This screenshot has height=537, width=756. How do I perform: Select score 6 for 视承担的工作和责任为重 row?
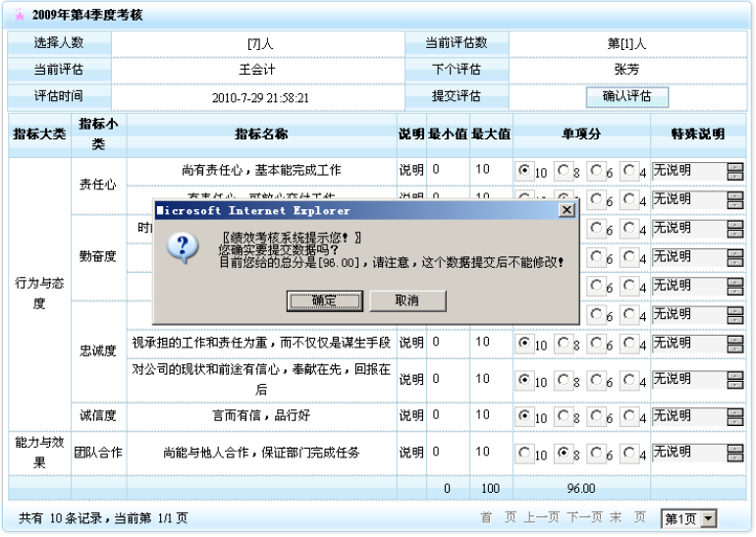[x=596, y=343]
